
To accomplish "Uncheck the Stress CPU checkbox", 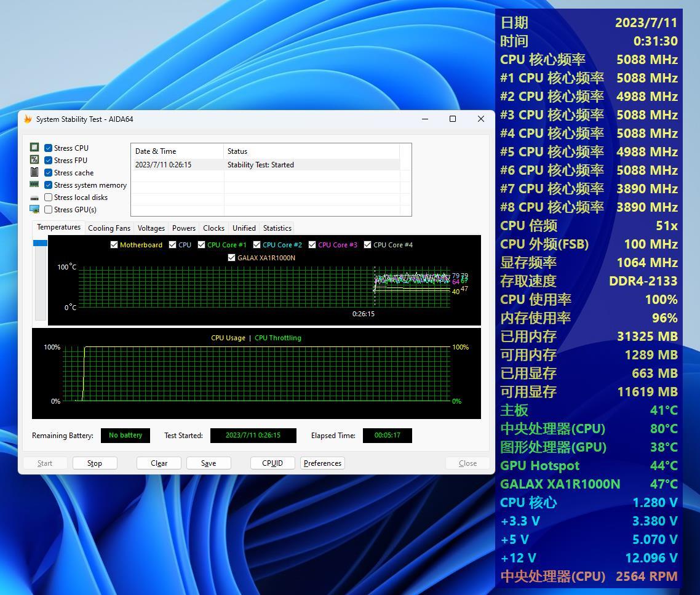I will click(x=48, y=148).
